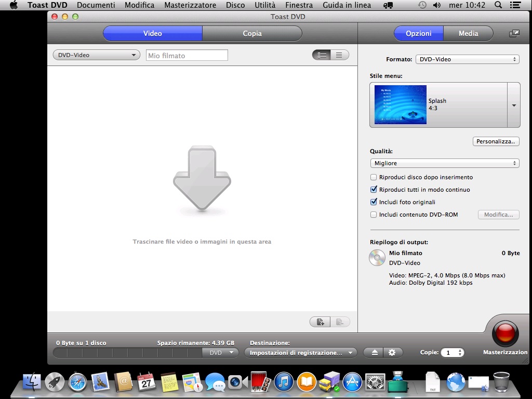Enable Riproduci disco dopo inserimento
Image resolution: width=532 pixels, height=399 pixels.
click(374, 177)
